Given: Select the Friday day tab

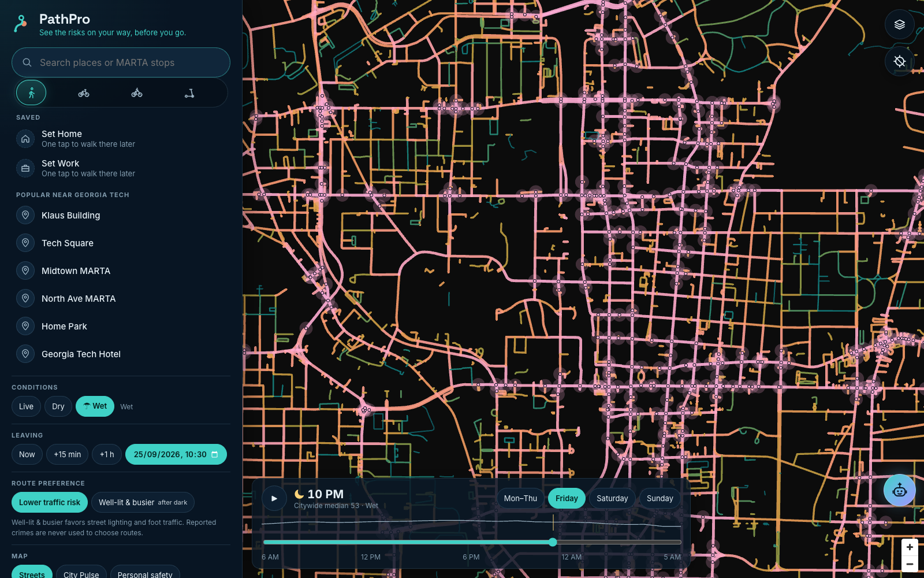Looking at the screenshot, I should click(567, 498).
